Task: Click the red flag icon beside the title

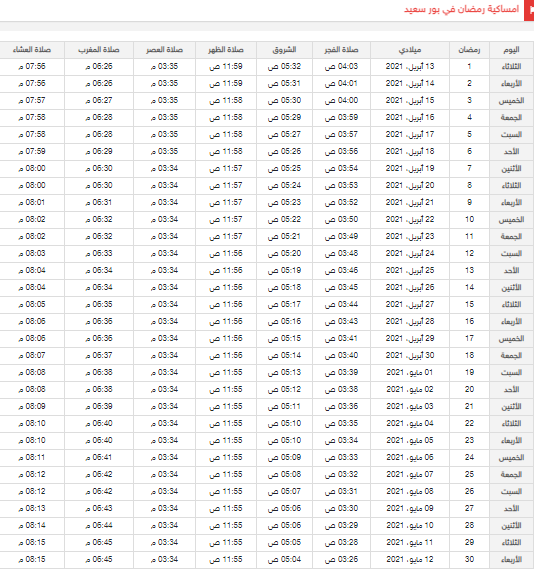Action: (529, 10)
